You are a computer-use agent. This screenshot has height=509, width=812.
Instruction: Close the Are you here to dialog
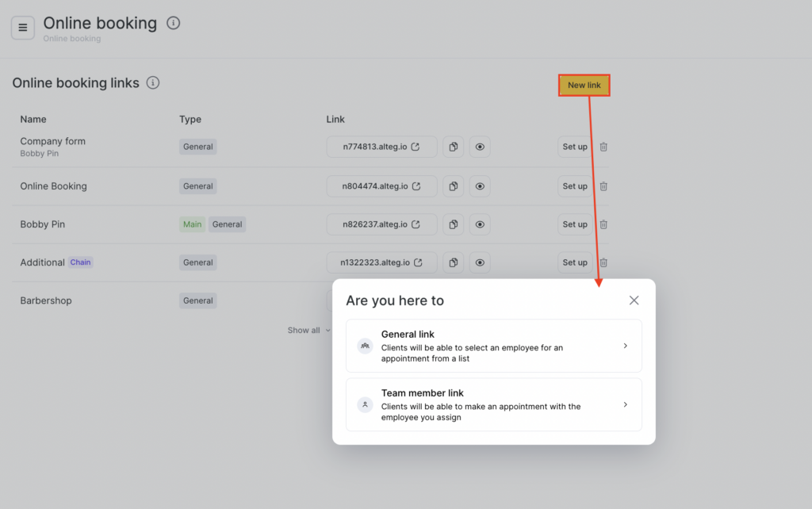click(634, 300)
